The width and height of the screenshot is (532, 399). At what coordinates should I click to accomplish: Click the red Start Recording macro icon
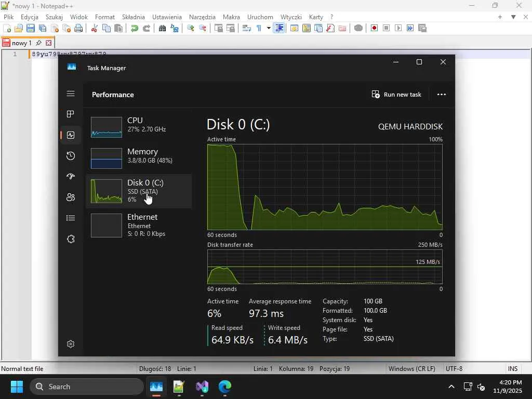tap(374, 28)
